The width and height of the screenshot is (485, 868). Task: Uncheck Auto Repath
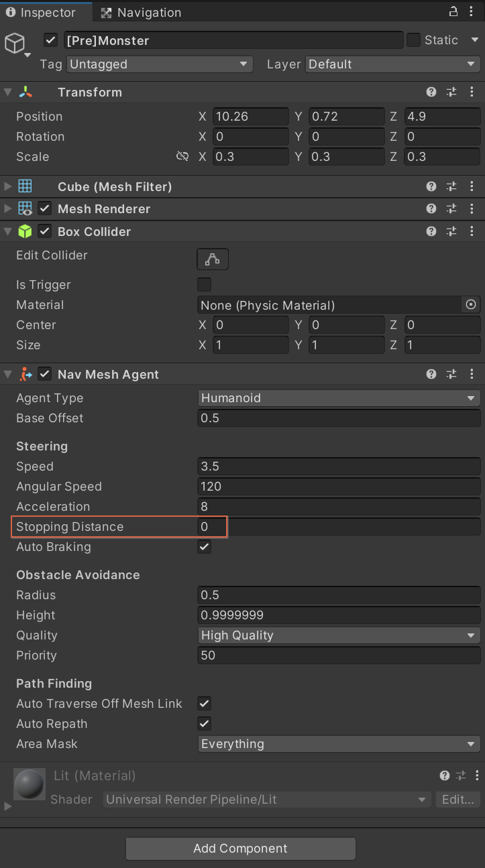[205, 724]
